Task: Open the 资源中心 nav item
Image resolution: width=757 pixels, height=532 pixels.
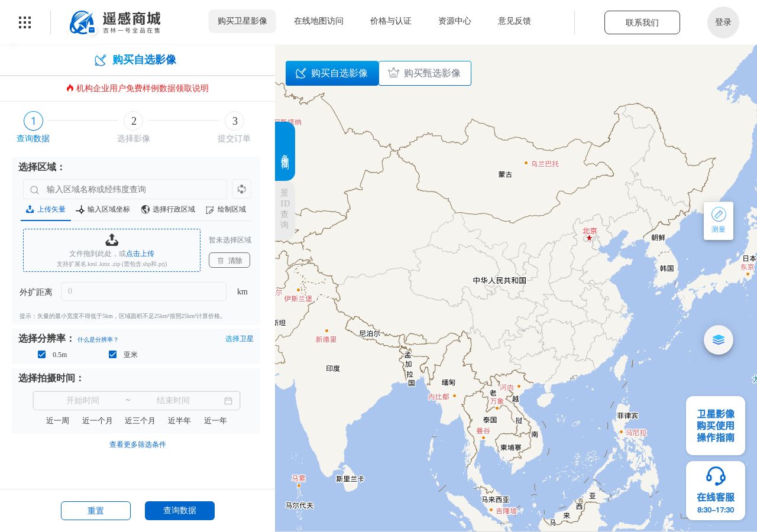Action: 455,21
